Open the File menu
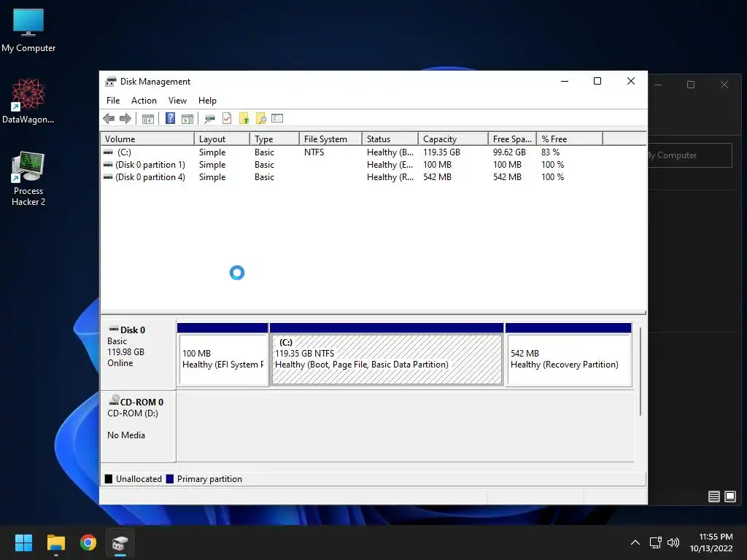Image resolution: width=747 pixels, height=560 pixels. point(113,101)
